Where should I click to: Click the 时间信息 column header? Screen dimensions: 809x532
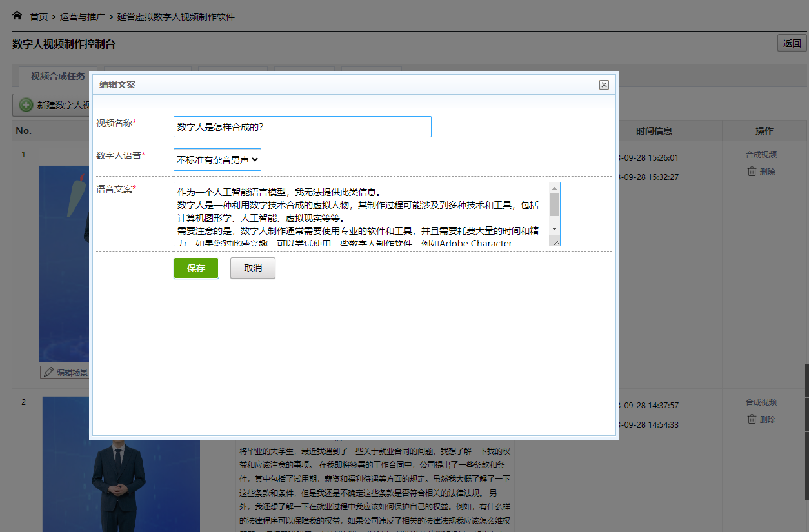point(654,131)
